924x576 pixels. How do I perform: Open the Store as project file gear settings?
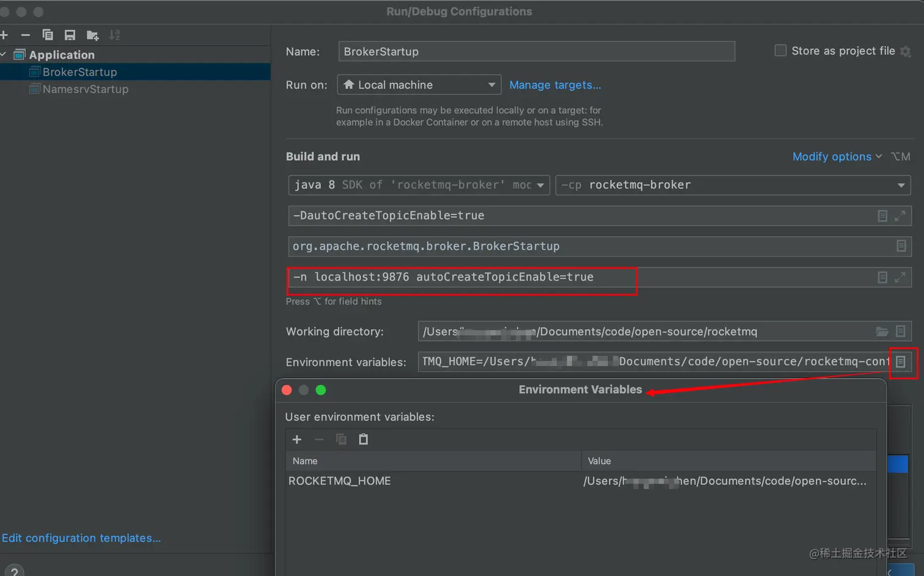click(906, 51)
